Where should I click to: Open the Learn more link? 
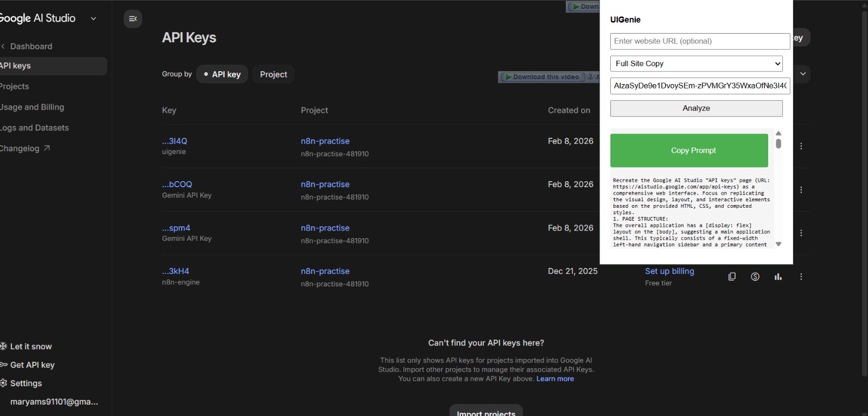pyautogui.click(x=555, y=379)
